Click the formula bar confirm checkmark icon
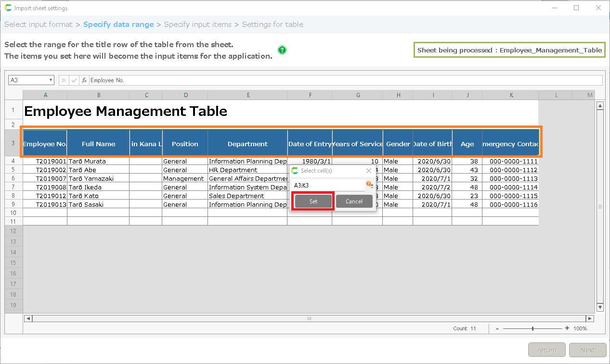This screenshot has width=610, height=364. pyautogui.click(x=74, y=80)
